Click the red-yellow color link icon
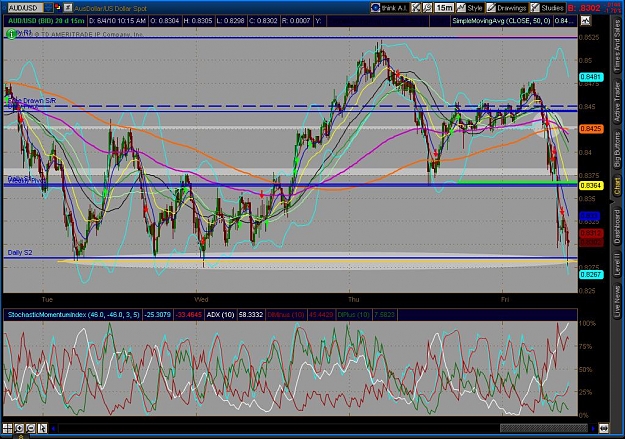This screenshot has height=439, width=625. (57, 7)
